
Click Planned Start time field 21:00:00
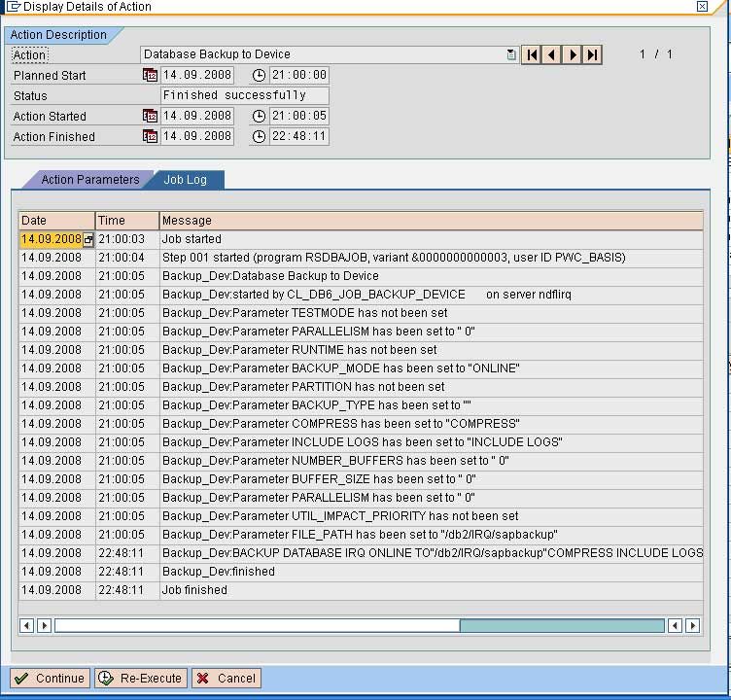click(x=299, y=75)
